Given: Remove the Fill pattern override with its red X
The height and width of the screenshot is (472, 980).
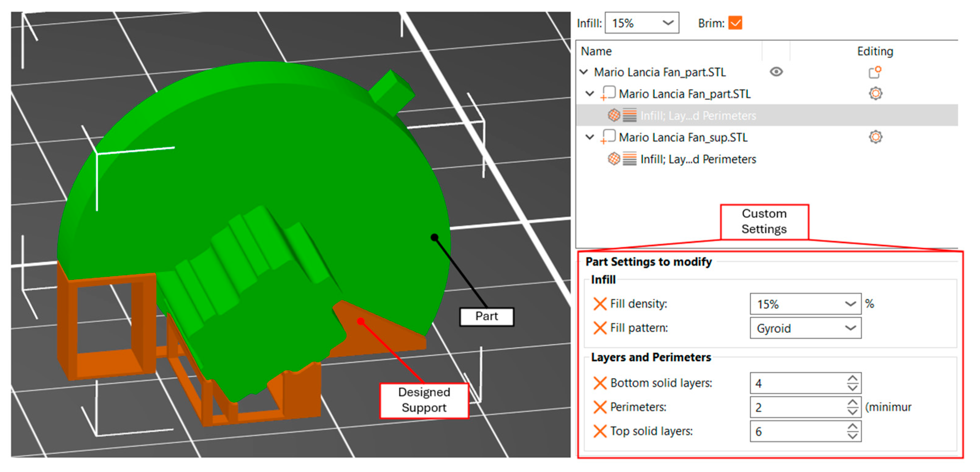Looking at the screenshot, I should (x=600, y=328).
